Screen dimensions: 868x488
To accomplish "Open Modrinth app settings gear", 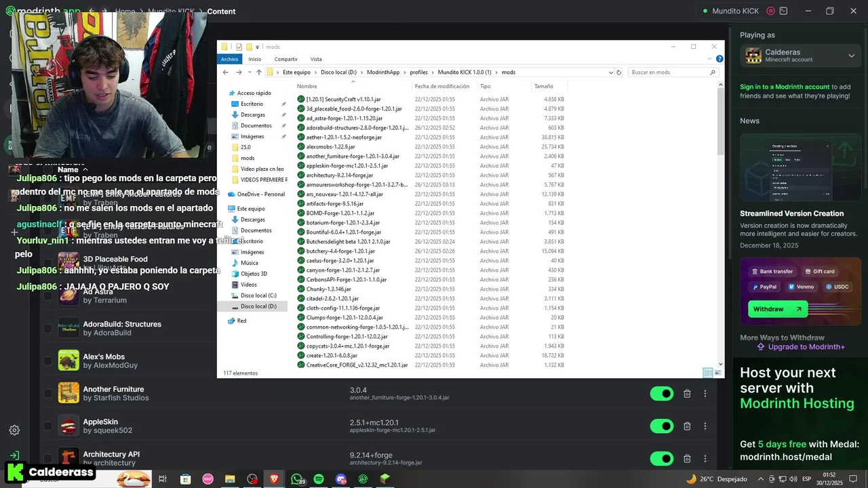I will click(x=14, y=430).
